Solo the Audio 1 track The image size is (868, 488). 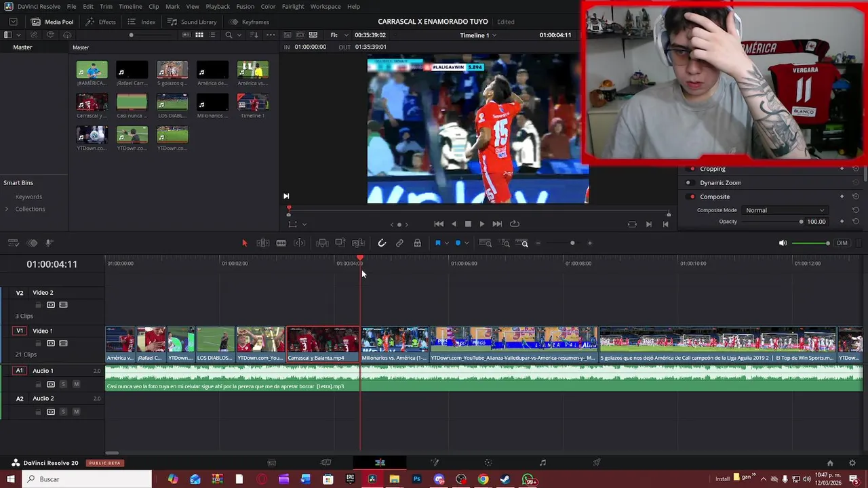point(64,384)
